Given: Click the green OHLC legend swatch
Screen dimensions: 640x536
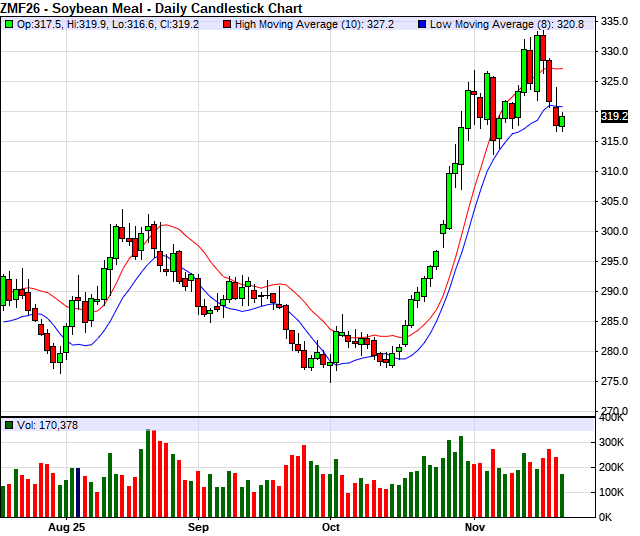Looking at the screenshot, I should click(x=9, y=23).
